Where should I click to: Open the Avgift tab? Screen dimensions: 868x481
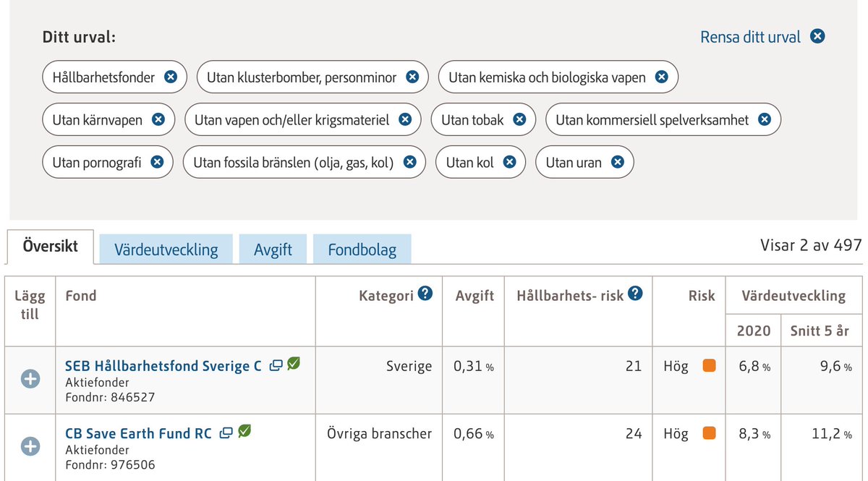(273, 250)
